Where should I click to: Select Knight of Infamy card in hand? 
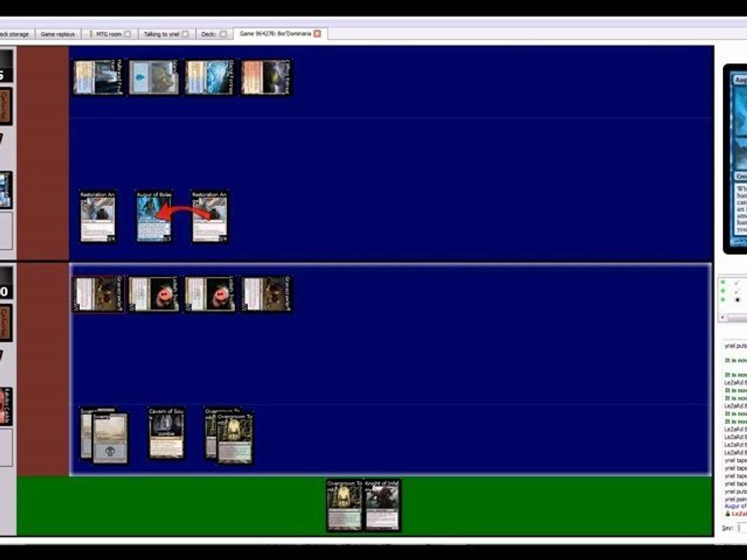pos(382,506)
